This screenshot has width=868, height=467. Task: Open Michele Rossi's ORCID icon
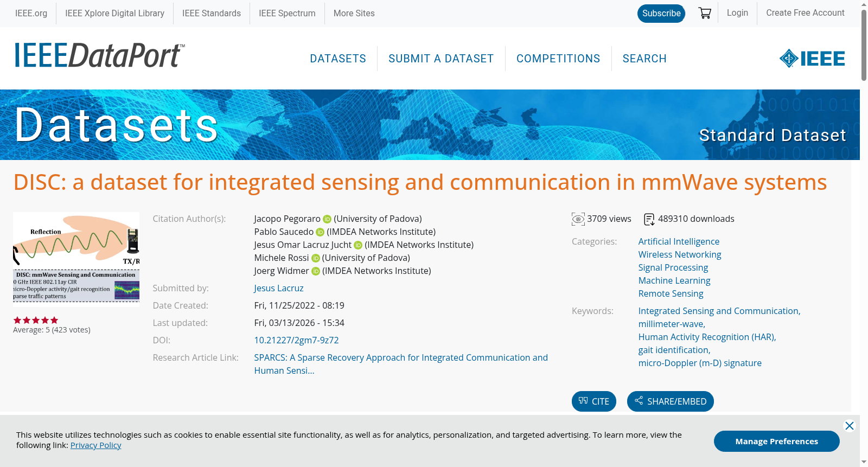pyautogui.click(x=316, y=258)
